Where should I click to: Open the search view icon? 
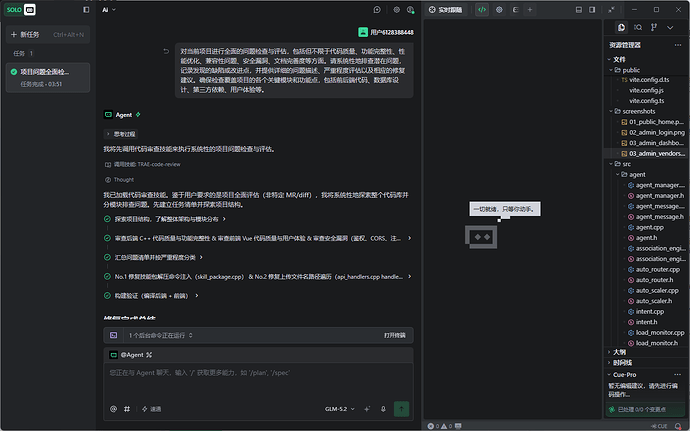638,27
